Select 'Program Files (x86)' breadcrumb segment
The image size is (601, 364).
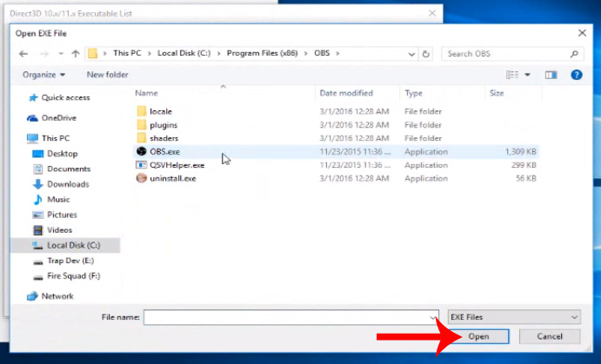pyautogui.click(x=262, y=53)
